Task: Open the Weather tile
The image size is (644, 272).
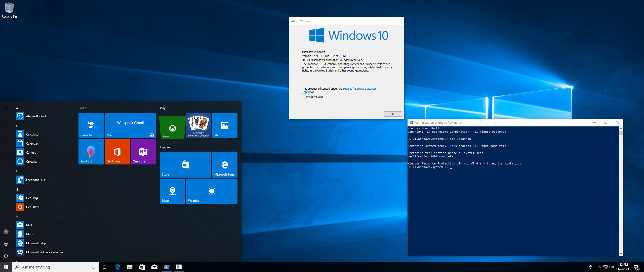Action: pos(212,191)
